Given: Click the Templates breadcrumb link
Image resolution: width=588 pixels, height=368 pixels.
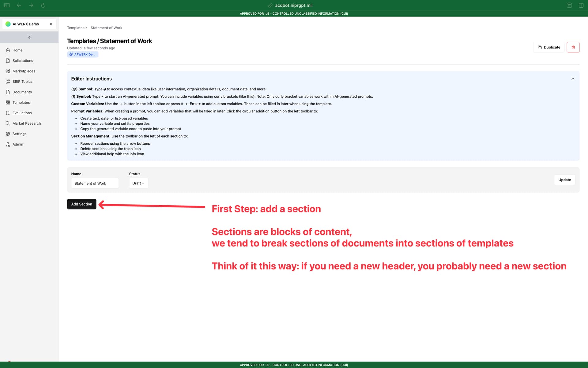Looking at the screenshot, I should [76, 28].
